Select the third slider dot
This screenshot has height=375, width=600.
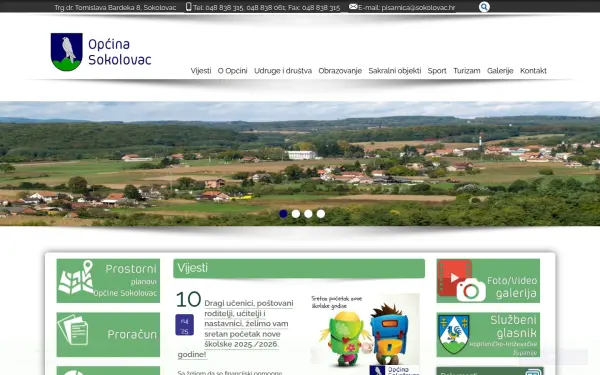tap(308, 214)
